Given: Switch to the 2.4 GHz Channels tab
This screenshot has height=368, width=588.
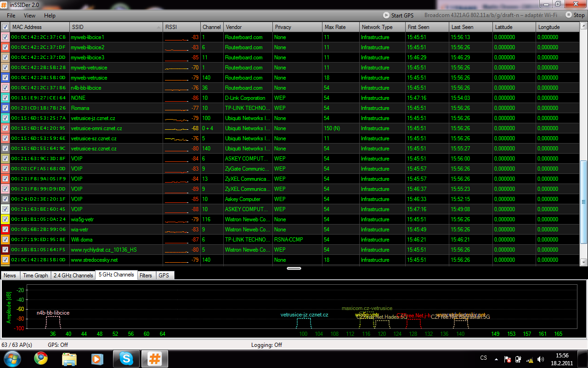Looking at the screenshot, I should click(73, 276).
